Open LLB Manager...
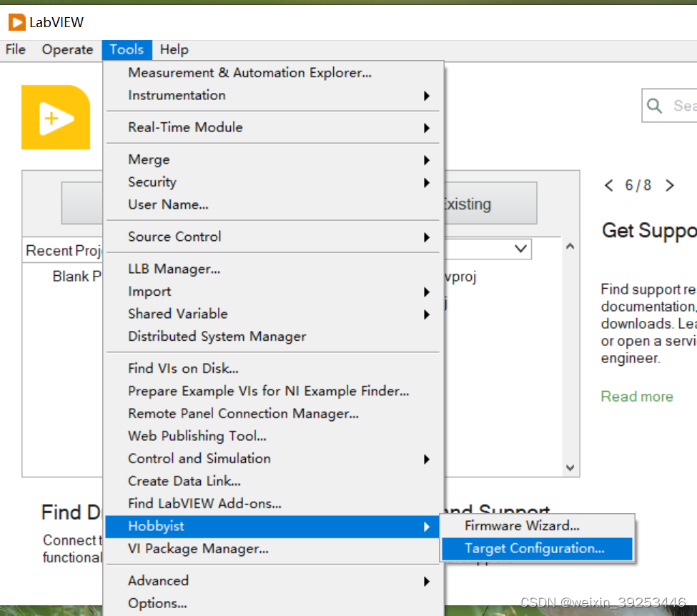Image resolution: width=697 pixels, height=616 pixels. pos(272,269)
